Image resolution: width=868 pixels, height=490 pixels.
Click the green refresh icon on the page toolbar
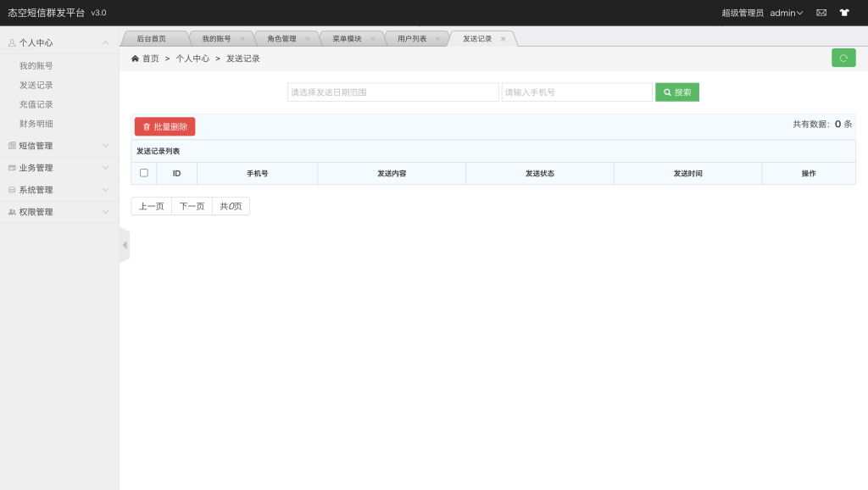tap(843, 58)
